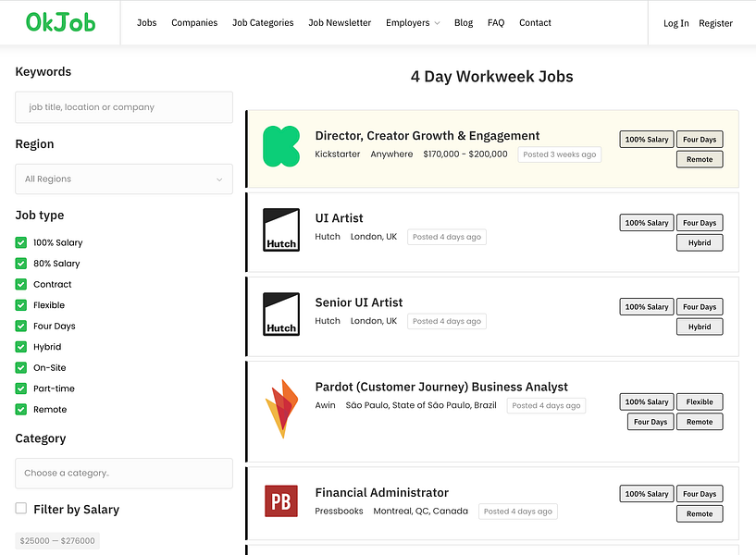Go to the Job Newsletter page
Viewport: 756px width, 555px height.
(x=340, y=22)
